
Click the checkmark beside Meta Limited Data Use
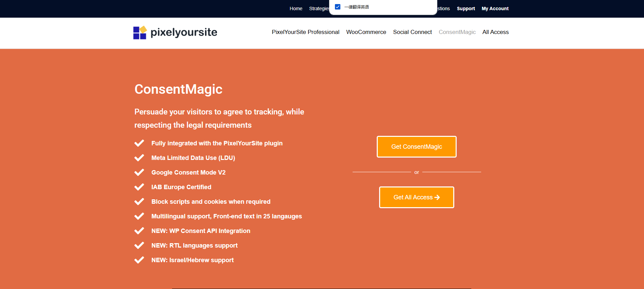[x=139, y=158]
